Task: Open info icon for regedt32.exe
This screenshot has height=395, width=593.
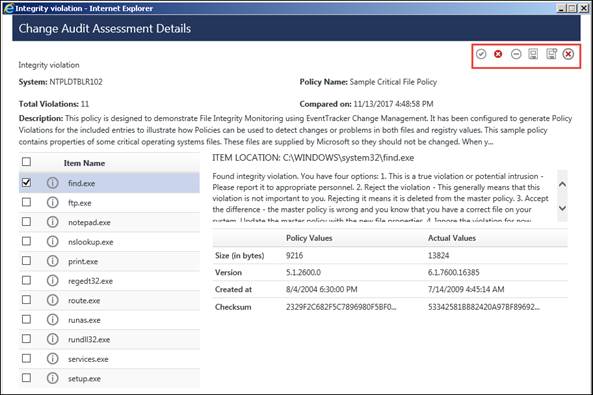Action: pyautogui.click(x=53, y=280)
